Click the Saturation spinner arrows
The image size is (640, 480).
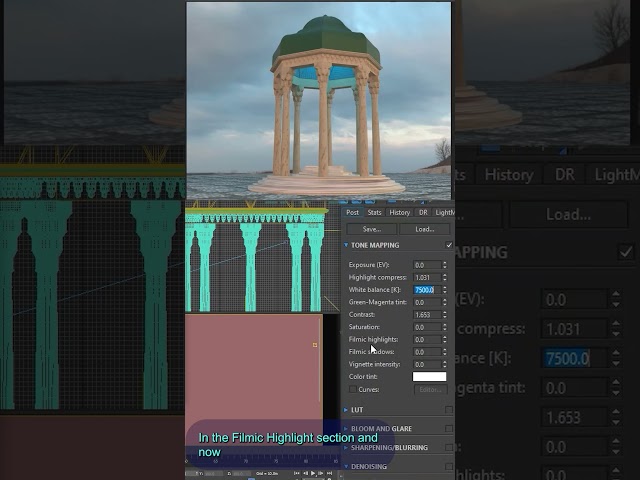click(x=444, y=327)
